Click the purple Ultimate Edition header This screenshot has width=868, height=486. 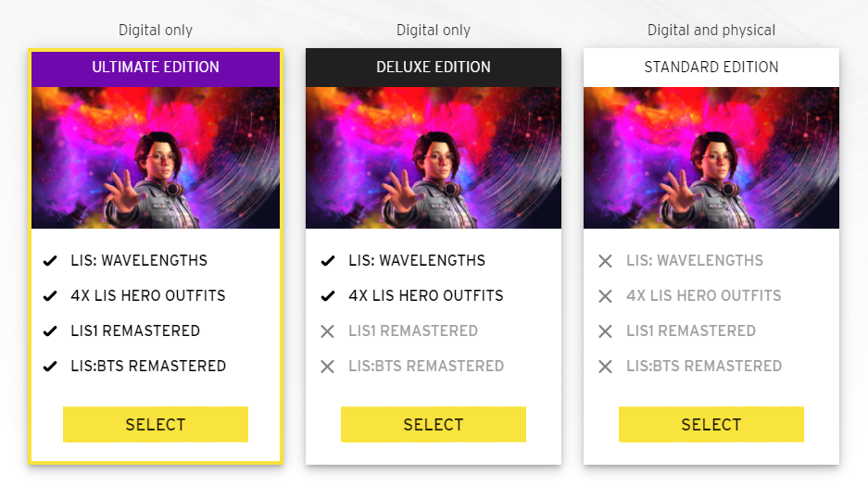156,68
